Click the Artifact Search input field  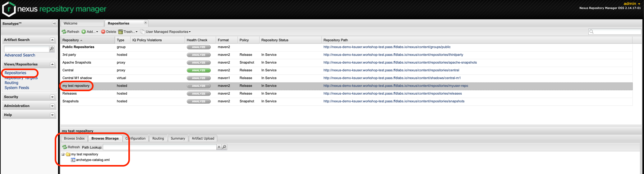pos(27,49)
